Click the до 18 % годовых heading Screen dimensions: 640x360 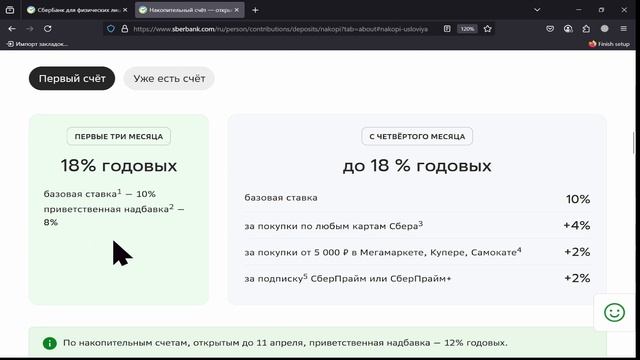pos(417,166)
